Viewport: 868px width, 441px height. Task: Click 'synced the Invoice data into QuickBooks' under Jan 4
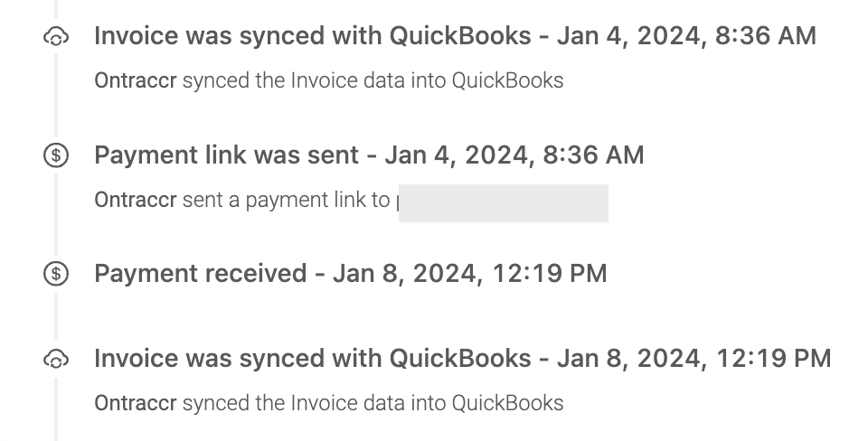point(373,80)
